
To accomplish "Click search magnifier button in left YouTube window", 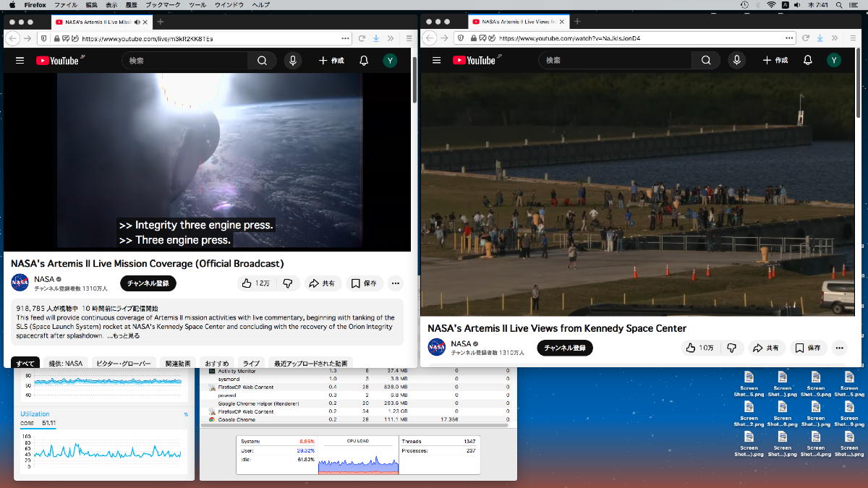I will (262, 61).
